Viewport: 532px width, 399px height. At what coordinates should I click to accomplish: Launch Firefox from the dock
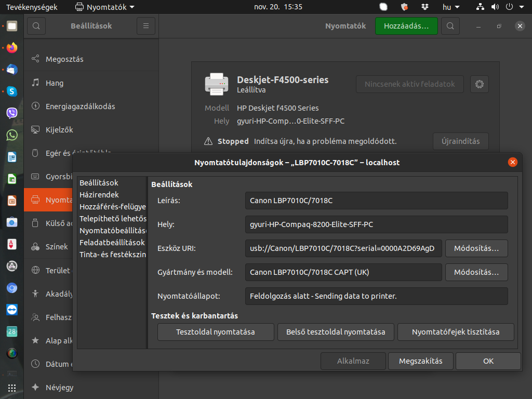pyautogui.click(x=12, y=48)
